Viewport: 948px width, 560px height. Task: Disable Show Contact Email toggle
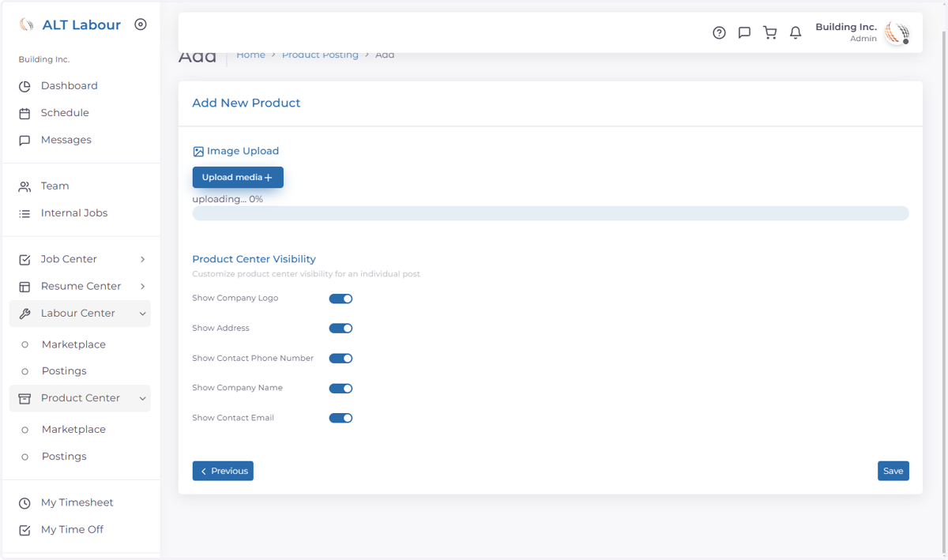tap(340, 418)
